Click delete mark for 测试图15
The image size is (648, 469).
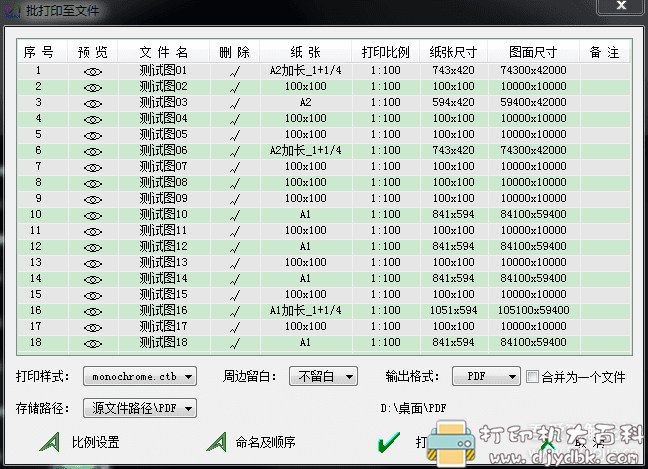coord(235,295)
